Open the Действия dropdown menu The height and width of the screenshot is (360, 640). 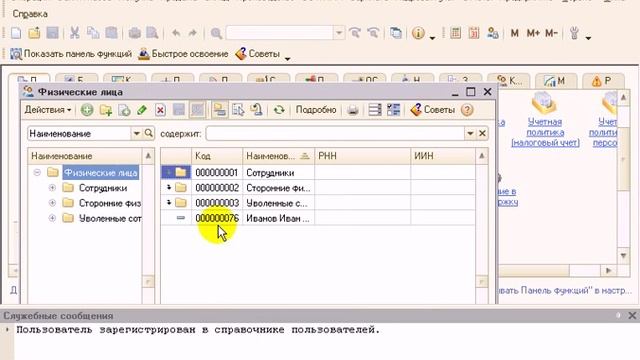pyautogui.click(x=48, y=110)
